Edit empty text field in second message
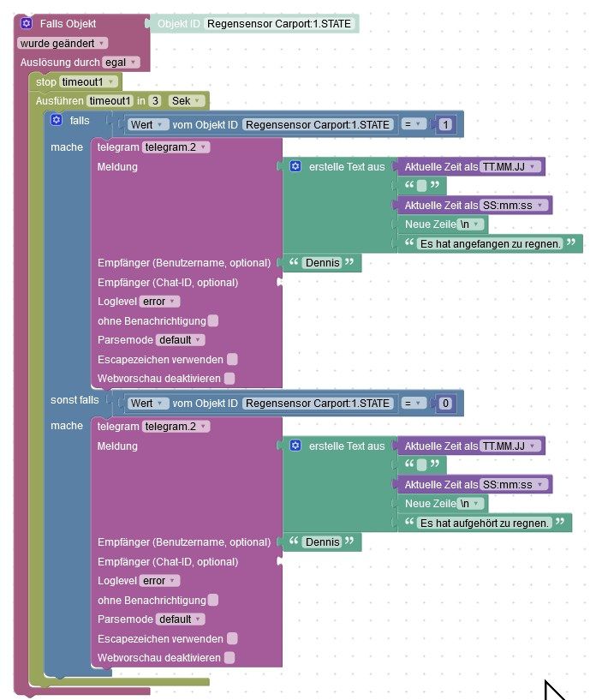 pyautogui.click(x=422, y=464)
